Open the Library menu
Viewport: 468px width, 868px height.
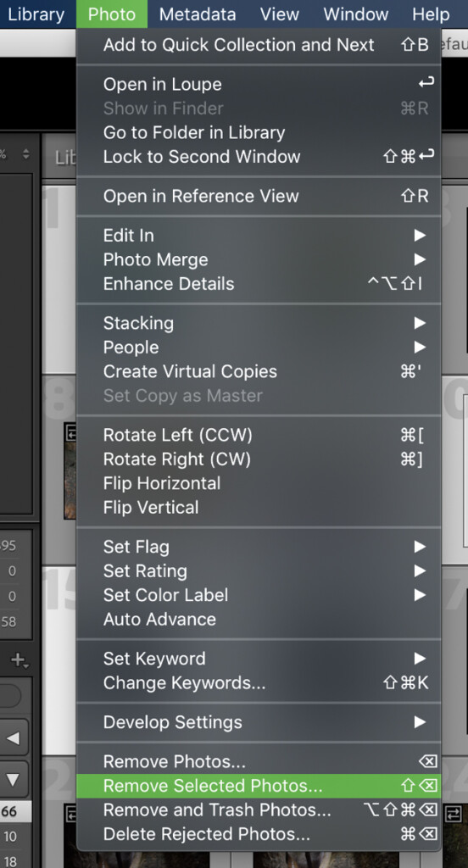click(x=36, y=14)
